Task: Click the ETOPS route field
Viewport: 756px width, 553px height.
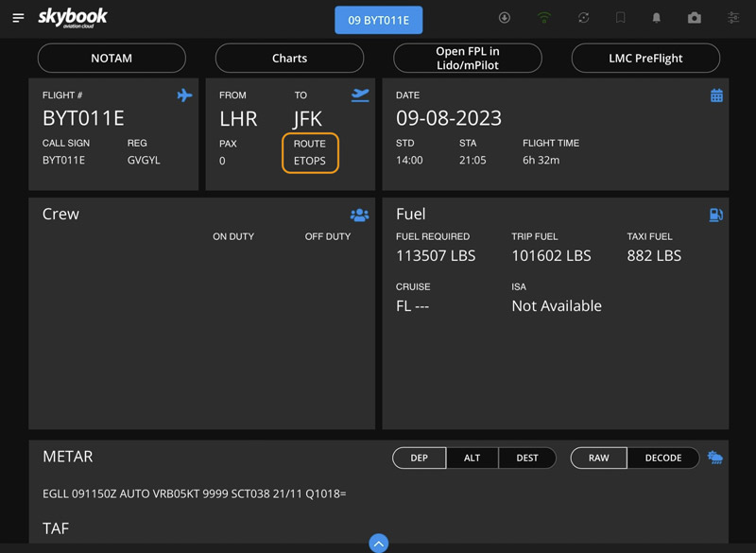Action: pos(310,153)
